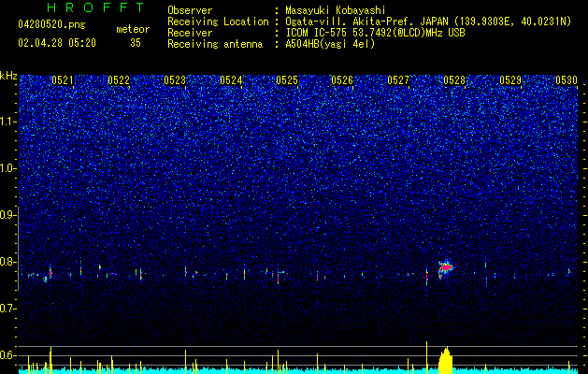Select the Ogata-vill. Akita-Pref. JAPAN location text
Screen dimensions: 588x374
point(428,22)
